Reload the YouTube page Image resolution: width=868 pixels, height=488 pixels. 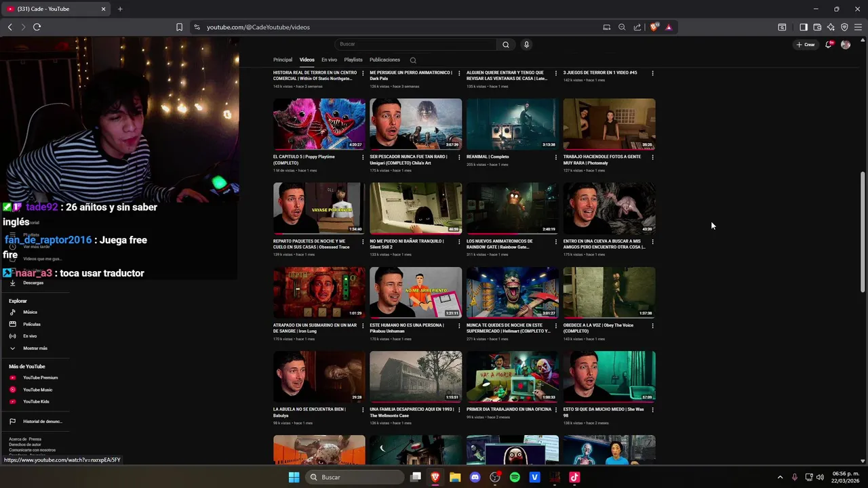pyautogui.click(x=37, y=27)
